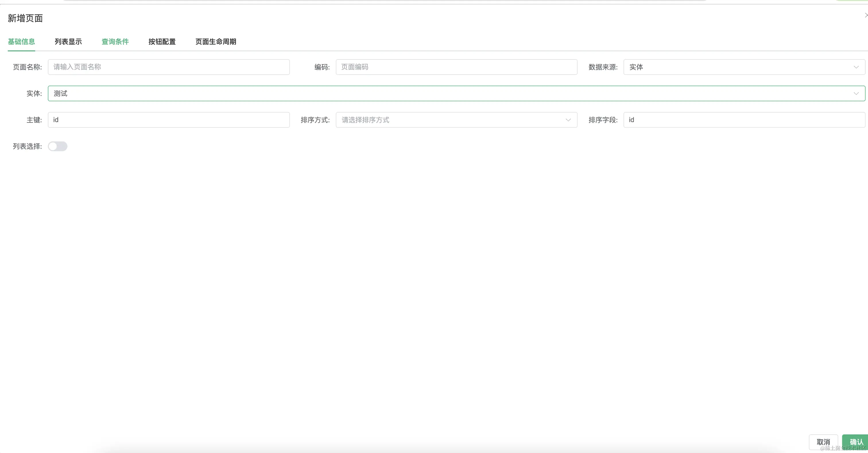Click the 取消 button
This screenshot has height=453, width=868.
[x=823, y=442]
